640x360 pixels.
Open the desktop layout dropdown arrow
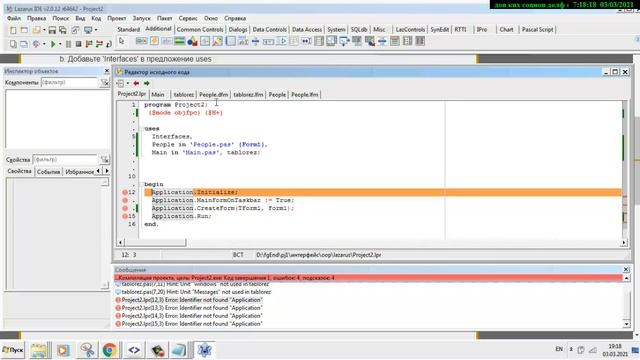(x=96, y=30)
